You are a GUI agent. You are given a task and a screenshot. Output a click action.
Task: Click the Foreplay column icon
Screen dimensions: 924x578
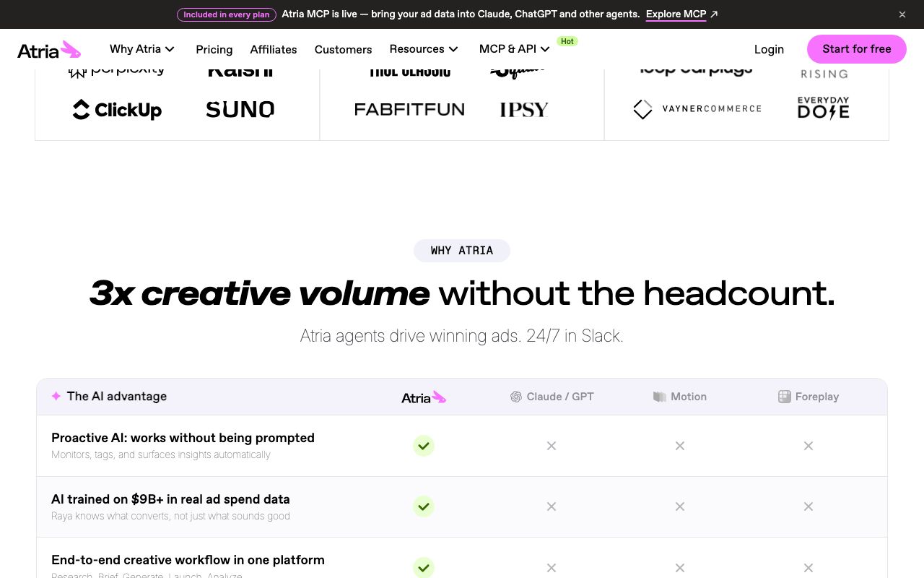785,397
